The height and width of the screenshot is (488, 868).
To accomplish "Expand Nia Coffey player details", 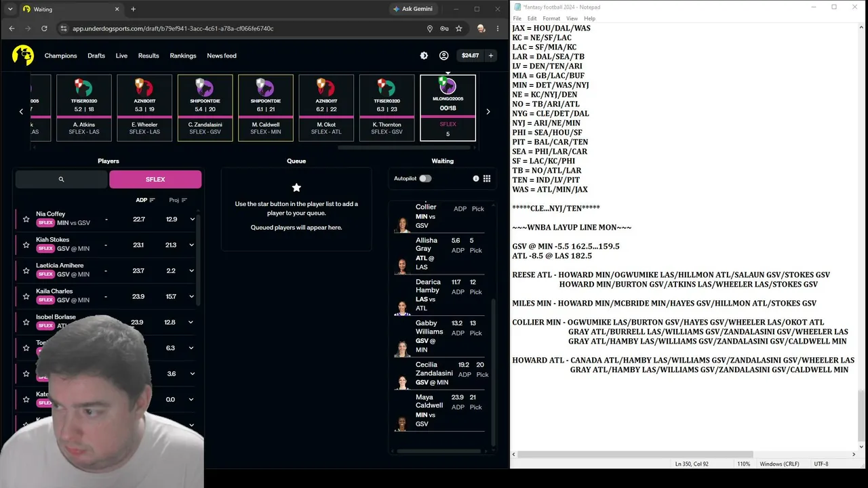I will pyautogui.click(x=192, y=219).
